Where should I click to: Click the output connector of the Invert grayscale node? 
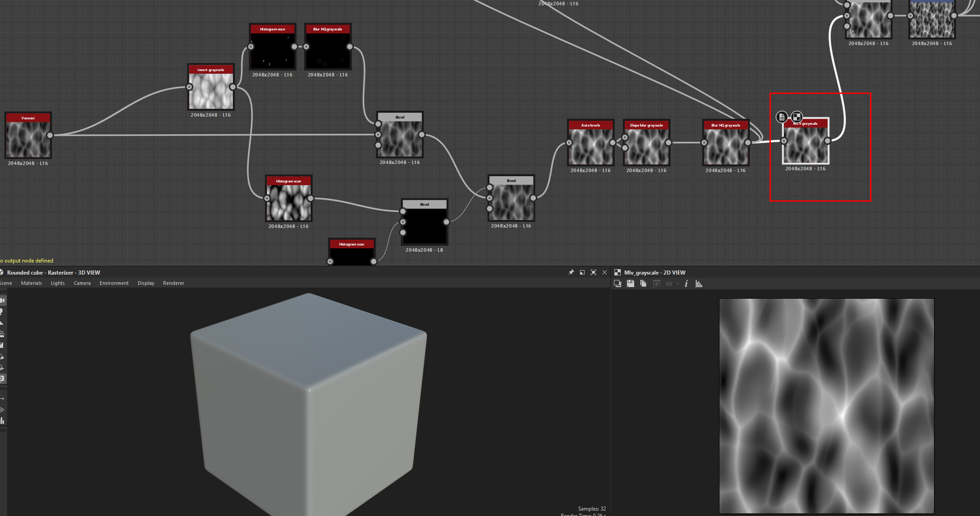[232, 87]
